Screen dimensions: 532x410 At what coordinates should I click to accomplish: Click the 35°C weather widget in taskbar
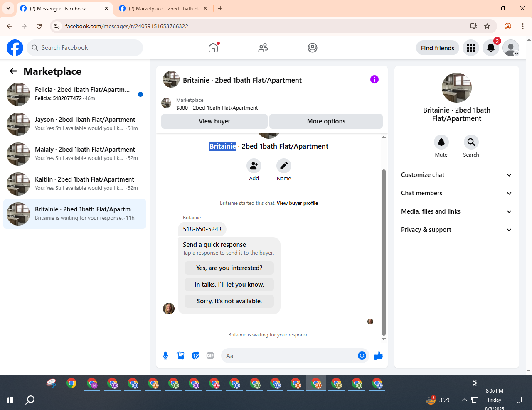point(439,400)
